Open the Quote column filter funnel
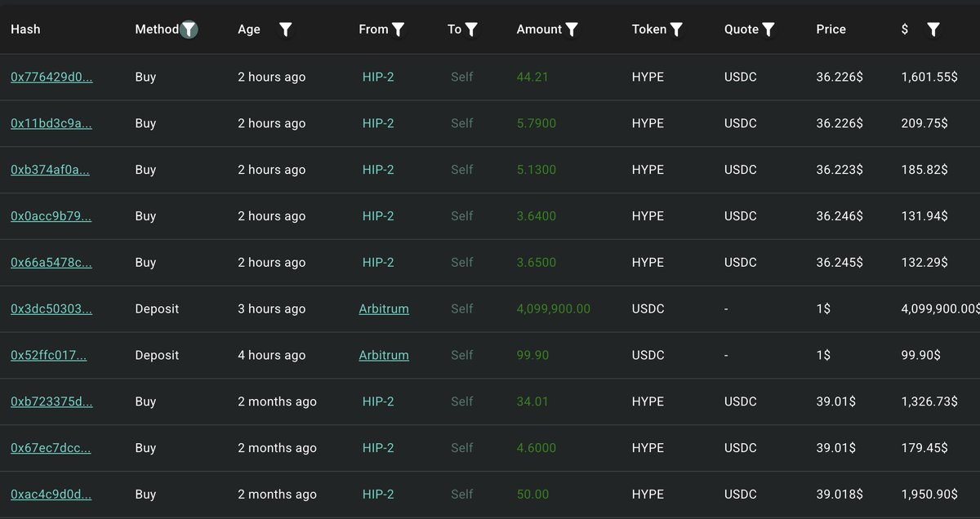980x519 pixels. (768, 29)
